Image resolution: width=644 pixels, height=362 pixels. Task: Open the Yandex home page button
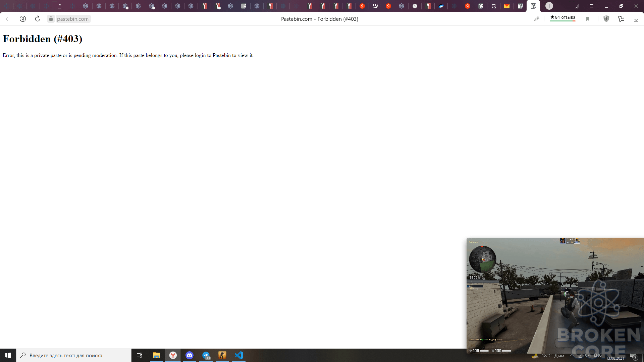coord(23,19)
